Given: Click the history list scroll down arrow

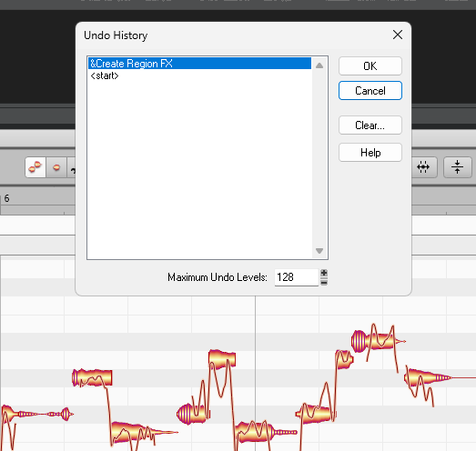Looking at the screenshot, I should (319, 251).
